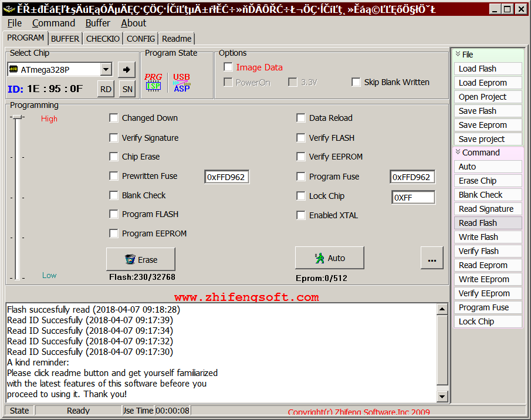Click the running man icon on Auto button
Screen dimensions: 531x420
(x=319, y=258)
